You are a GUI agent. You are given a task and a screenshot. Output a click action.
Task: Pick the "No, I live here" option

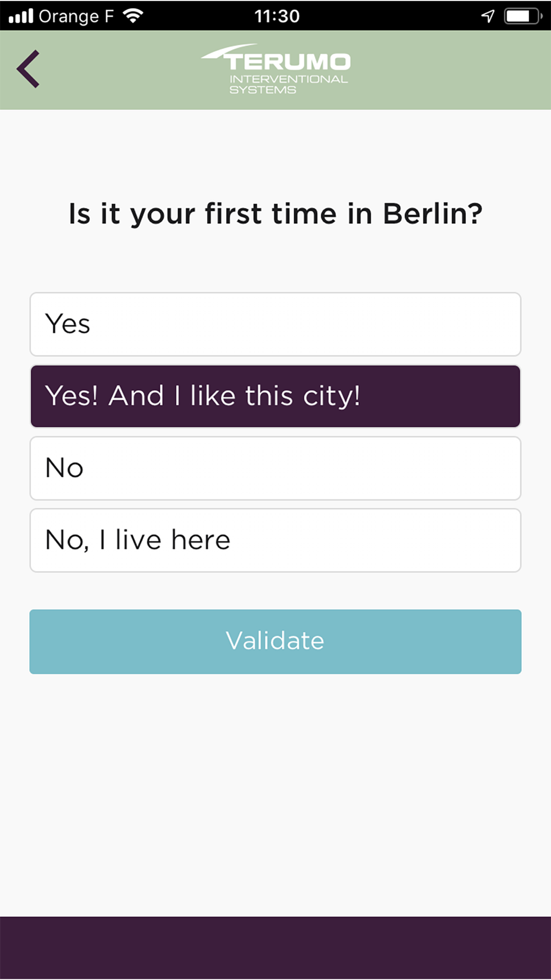[x=275, y=540]
